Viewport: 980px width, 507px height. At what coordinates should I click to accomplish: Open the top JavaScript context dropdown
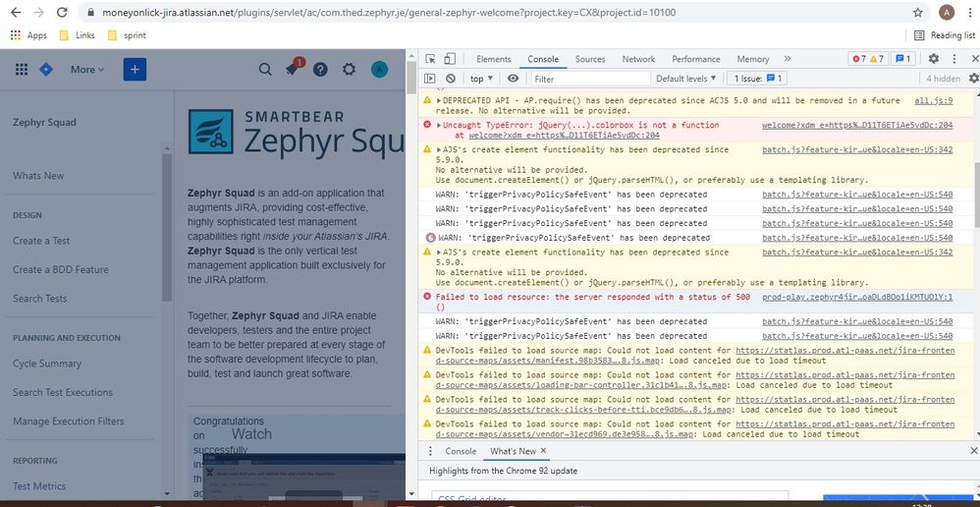[x=481, y=79]
